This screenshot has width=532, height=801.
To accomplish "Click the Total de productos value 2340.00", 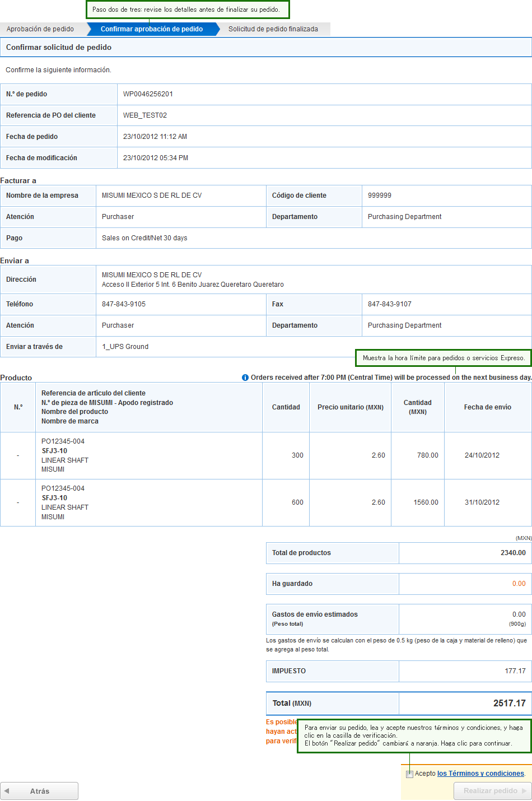I will click(x=513, y=553).
